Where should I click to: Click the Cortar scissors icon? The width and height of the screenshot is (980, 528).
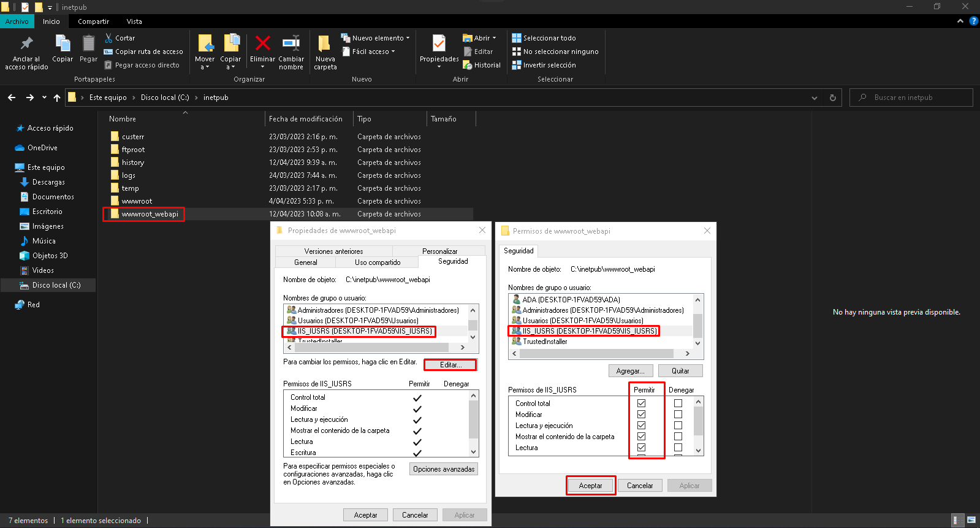(109, 38)
